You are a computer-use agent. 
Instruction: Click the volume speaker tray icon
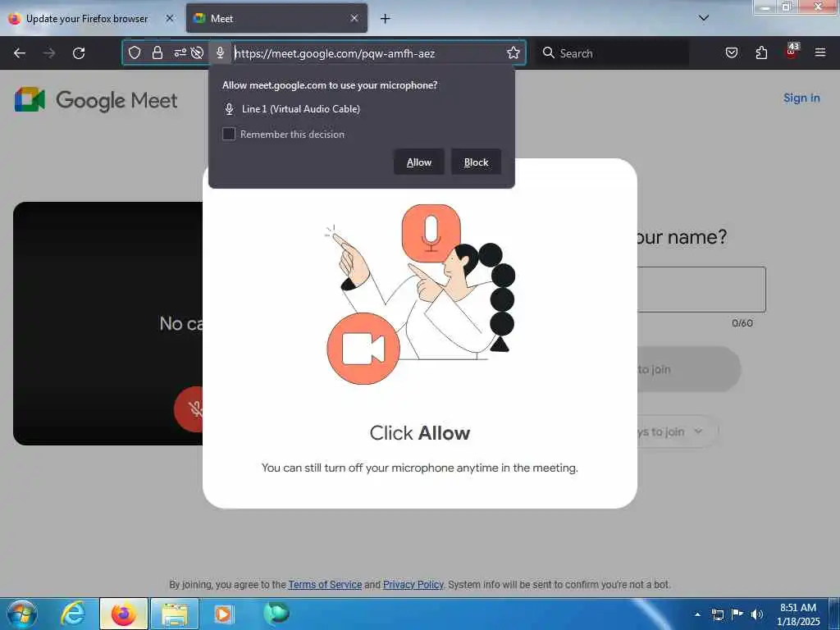(756, 614)
